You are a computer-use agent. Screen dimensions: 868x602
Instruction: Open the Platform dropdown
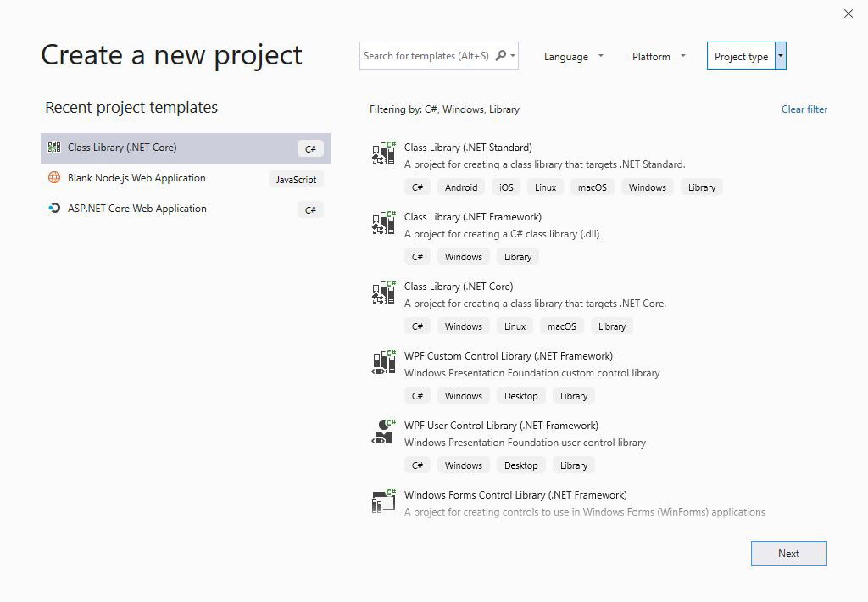[657, 56]
